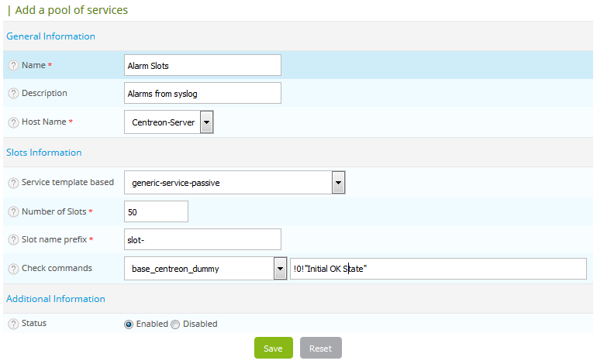The height and width of the screenshot is (364, 597).
Task: Open help icon for Host Name
Action: coord(13,122)
